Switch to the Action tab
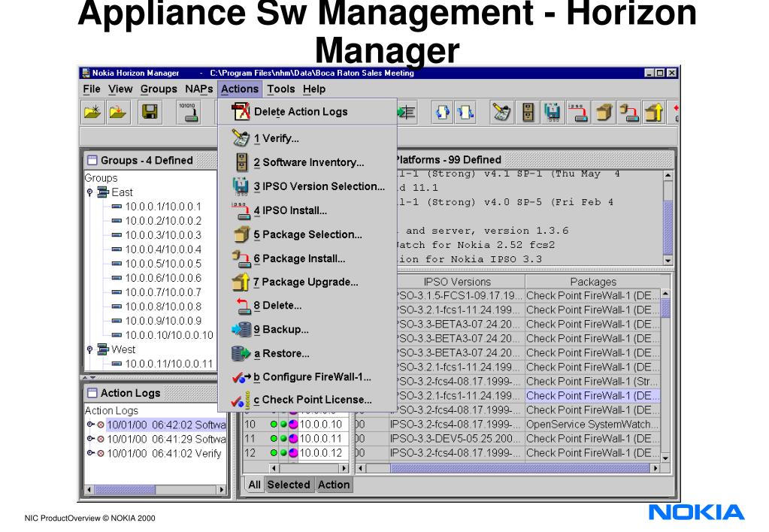 tap(334, 485)
